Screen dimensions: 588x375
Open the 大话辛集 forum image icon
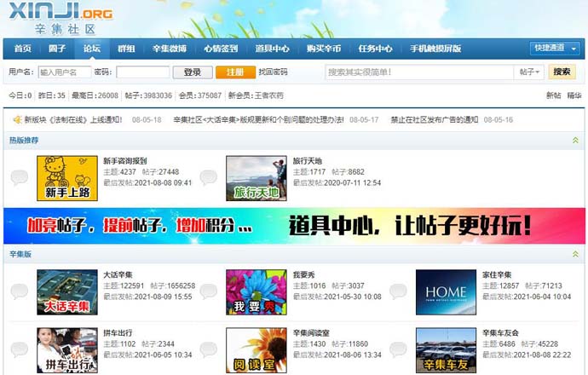coord(66,292)
